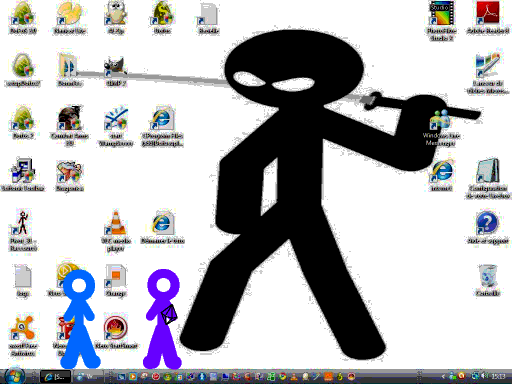The width and height of the screenshot is (512, 384).
Task: Open the Aide et support help icon
Action: click(487, 227)
